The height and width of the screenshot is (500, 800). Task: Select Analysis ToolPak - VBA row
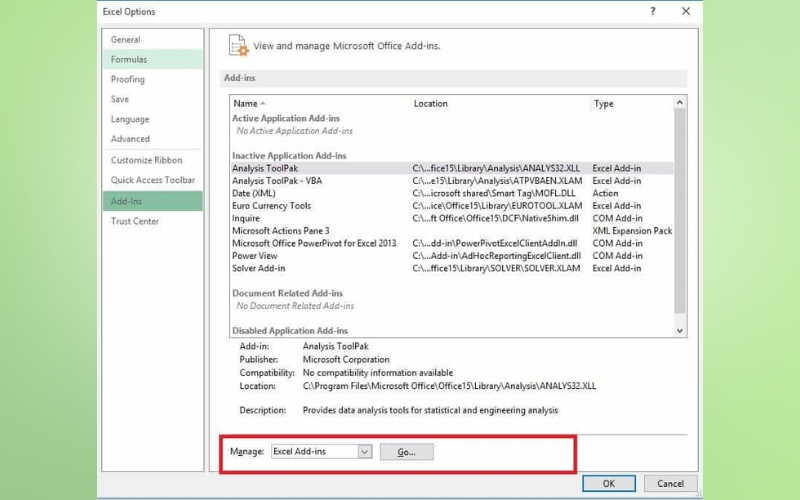pyautogui.click(x=452, y=181)
